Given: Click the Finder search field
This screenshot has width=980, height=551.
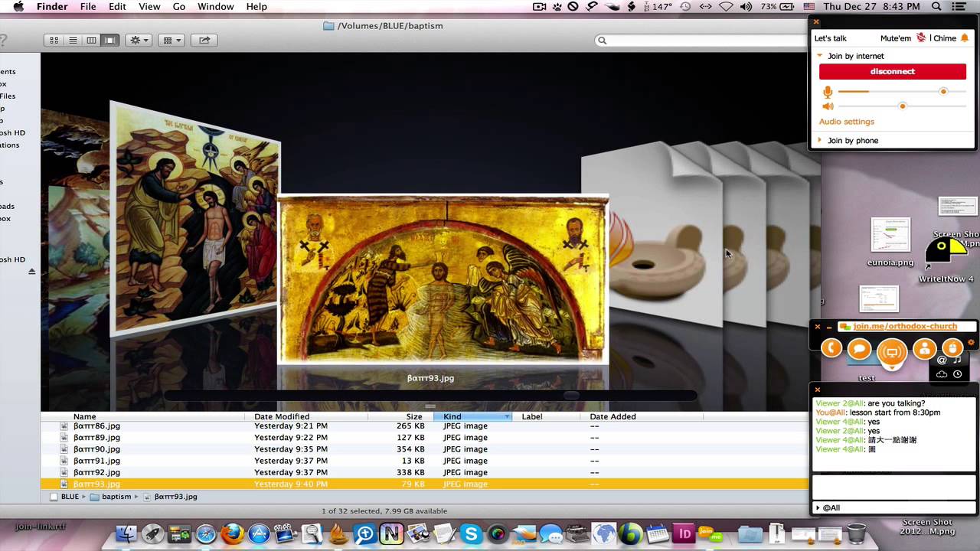Looking at the screenshot, I should (701, 41).
